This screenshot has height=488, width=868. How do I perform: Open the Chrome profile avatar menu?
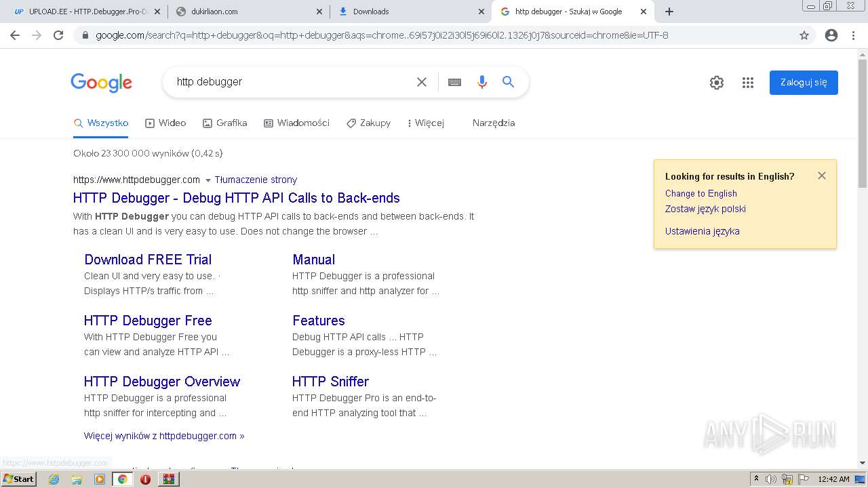(831, 35)
